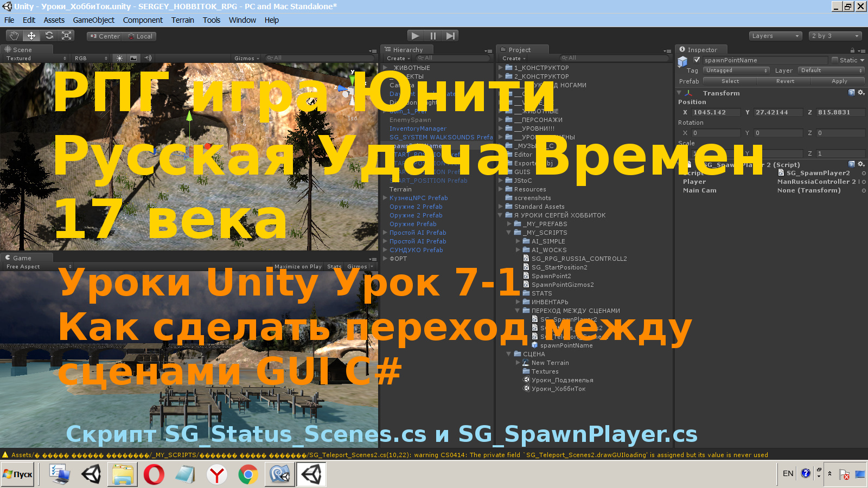
Task: Click the Prefab Apply button
Action: point(839,81)
